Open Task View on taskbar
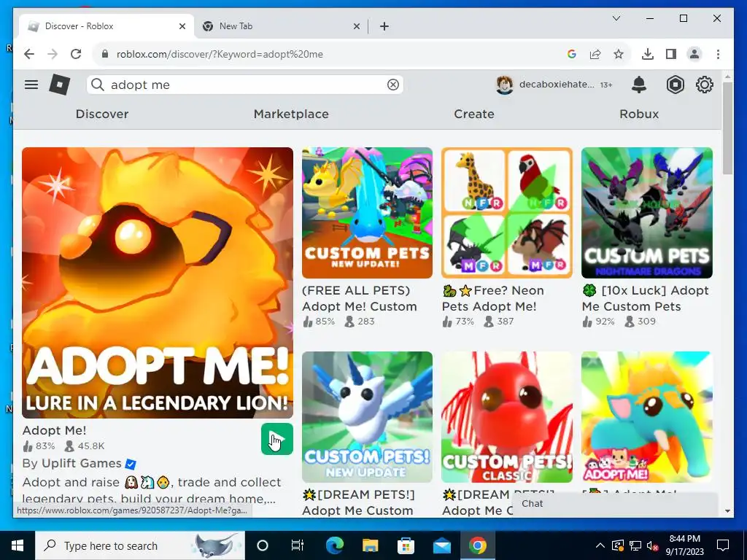The image size is (747, 560). (298, 545)
